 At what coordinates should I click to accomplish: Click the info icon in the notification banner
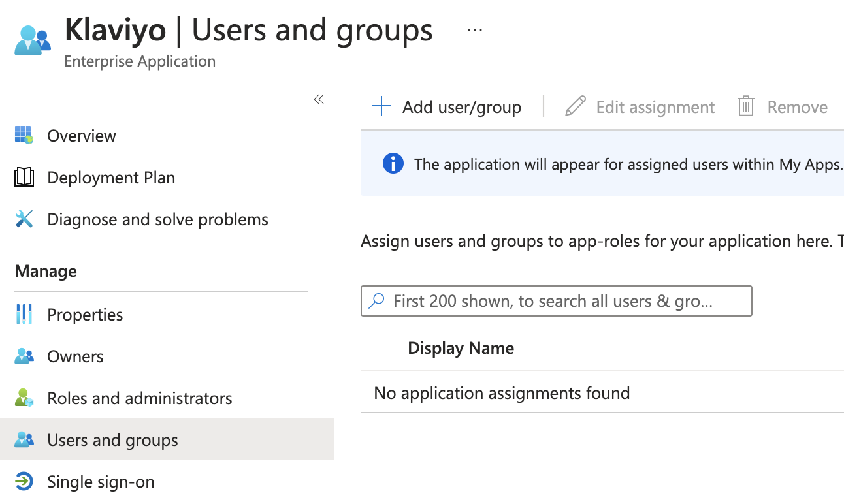[x=393, y=163]
